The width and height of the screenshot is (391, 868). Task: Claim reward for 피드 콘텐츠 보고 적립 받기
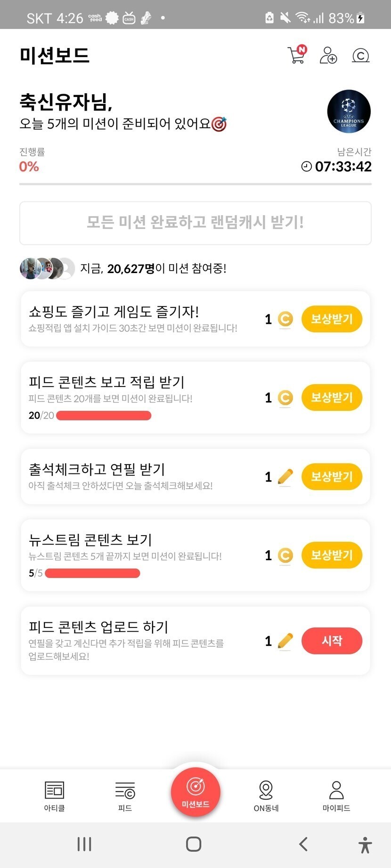tap(332, 398)
